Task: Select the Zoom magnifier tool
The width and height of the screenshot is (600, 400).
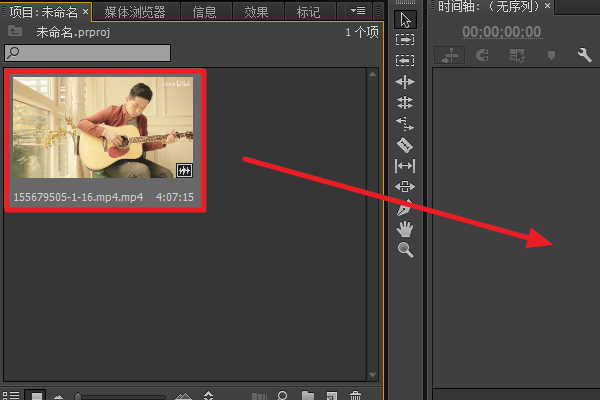Action: [405, 250]
